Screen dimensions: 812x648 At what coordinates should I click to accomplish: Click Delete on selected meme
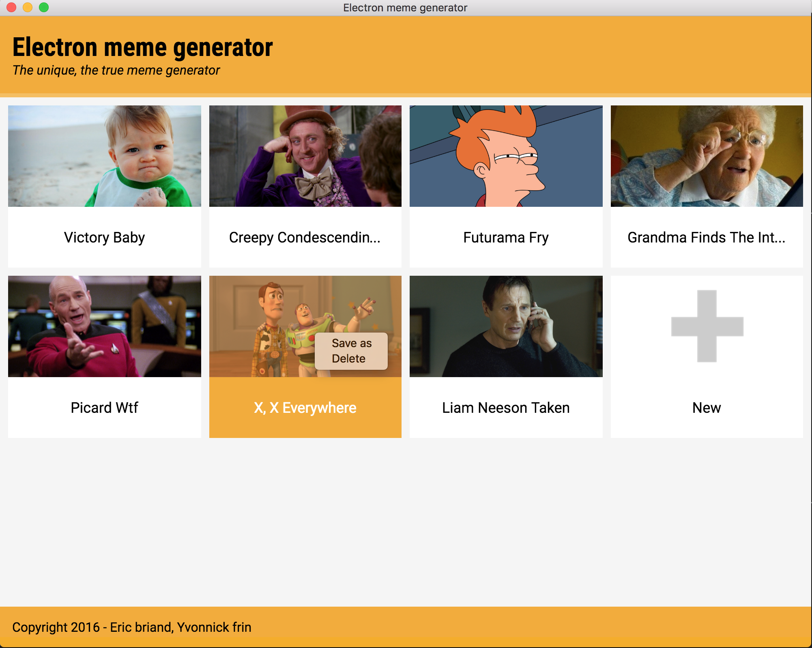point(349,360)
